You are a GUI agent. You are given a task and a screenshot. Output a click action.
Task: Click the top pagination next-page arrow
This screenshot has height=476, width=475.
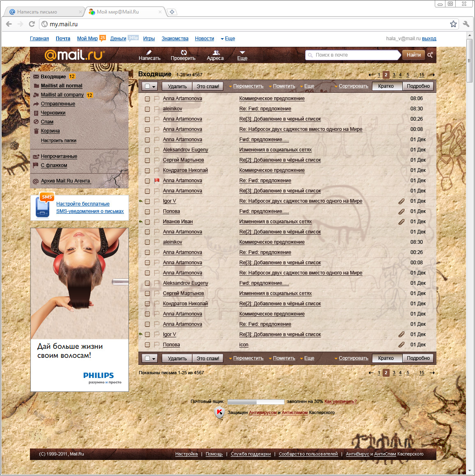click(432, 75)
